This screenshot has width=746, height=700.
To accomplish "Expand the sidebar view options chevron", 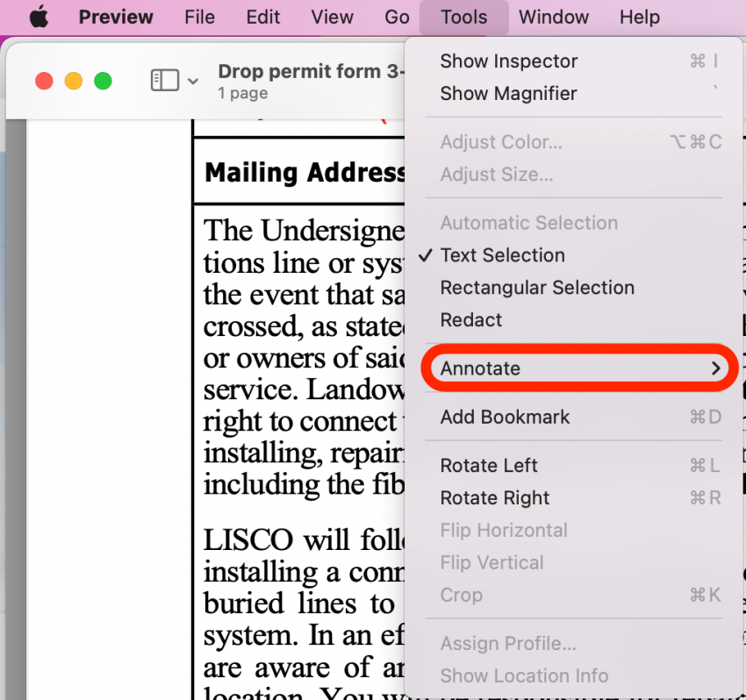I will [x=193, y=82].
